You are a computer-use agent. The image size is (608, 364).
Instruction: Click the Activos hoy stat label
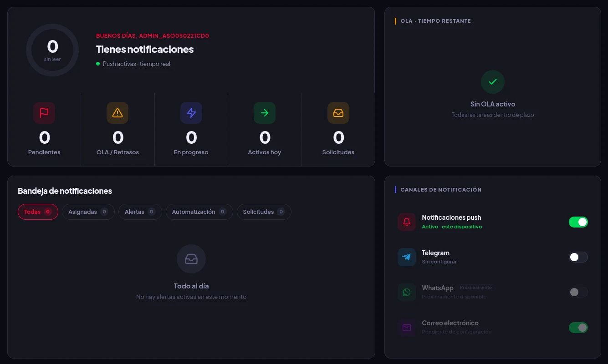[x=265, y=152]
